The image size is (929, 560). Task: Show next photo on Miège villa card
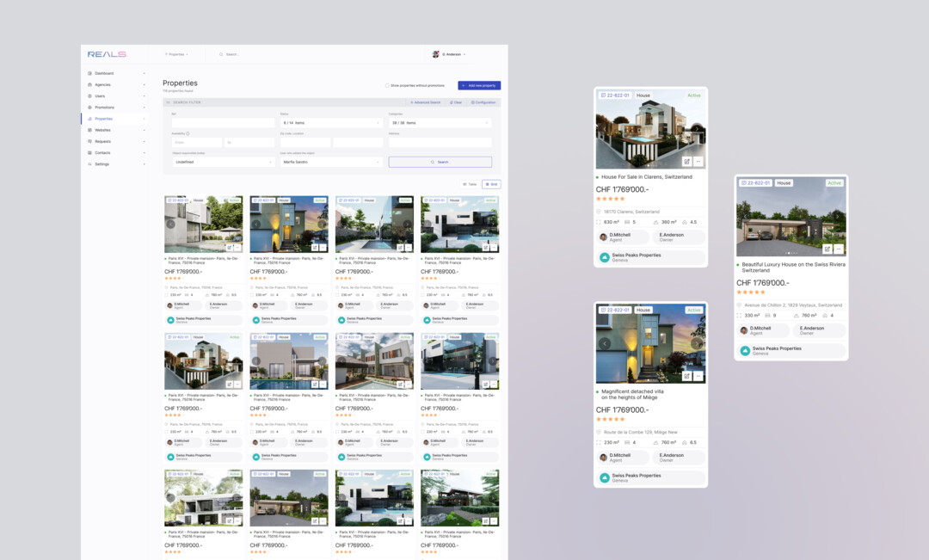point(696,343)
